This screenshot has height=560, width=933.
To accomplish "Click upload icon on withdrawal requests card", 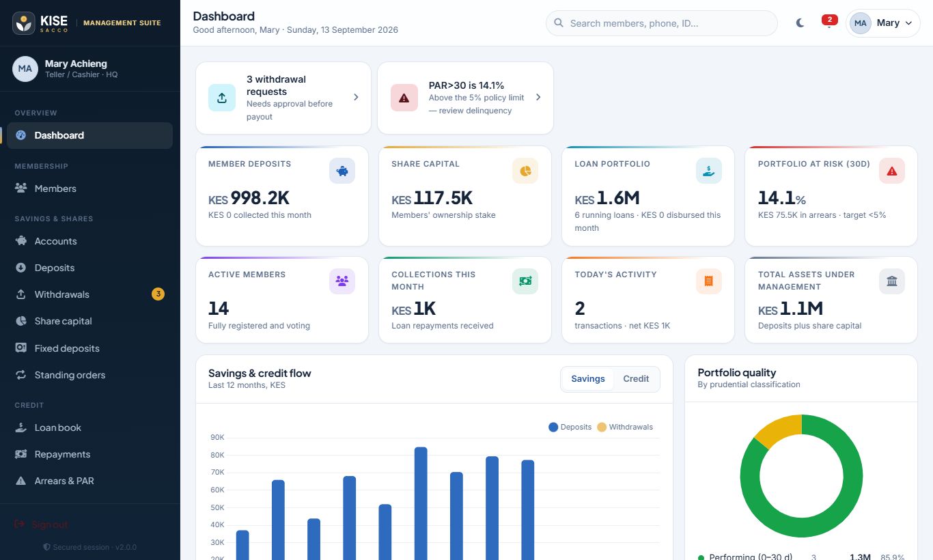I will point(222,98).
